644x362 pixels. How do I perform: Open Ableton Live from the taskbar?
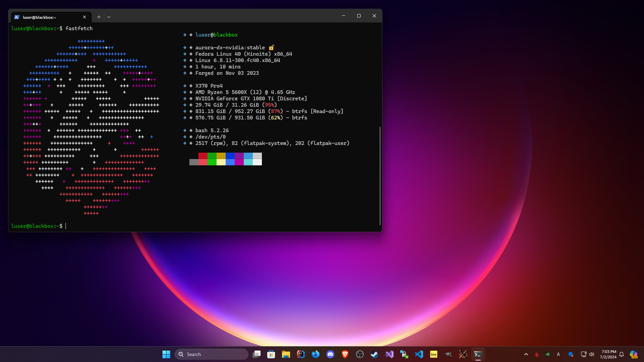[x=433, y=354]
